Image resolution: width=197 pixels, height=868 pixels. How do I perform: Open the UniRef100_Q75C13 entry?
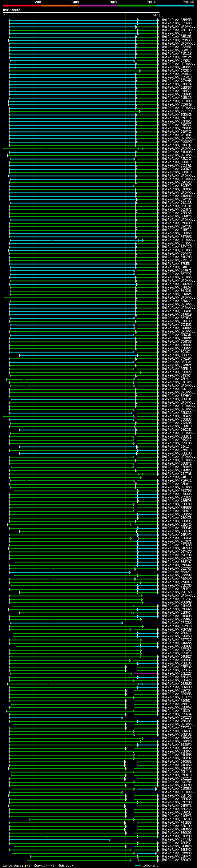176,450
